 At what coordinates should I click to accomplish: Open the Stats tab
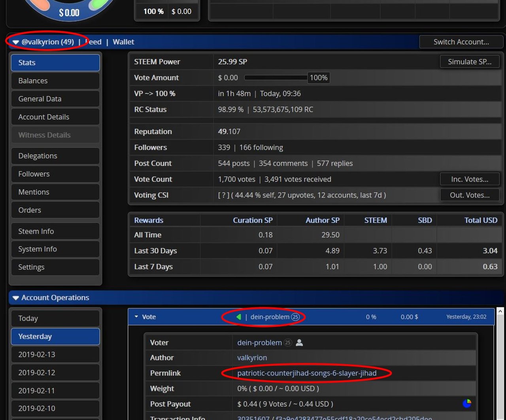tap(55, 62)
